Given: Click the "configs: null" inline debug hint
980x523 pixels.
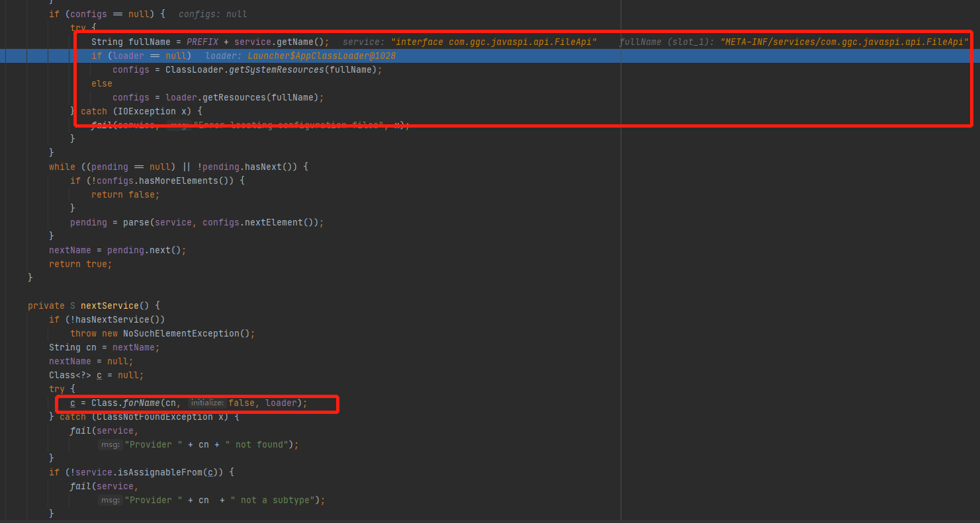Looking at the screenshot, I should click(x=213, y=14).
